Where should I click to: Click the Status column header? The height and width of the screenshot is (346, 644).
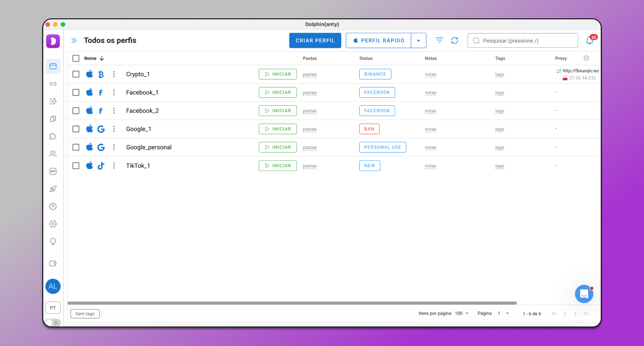coord(366,58)
